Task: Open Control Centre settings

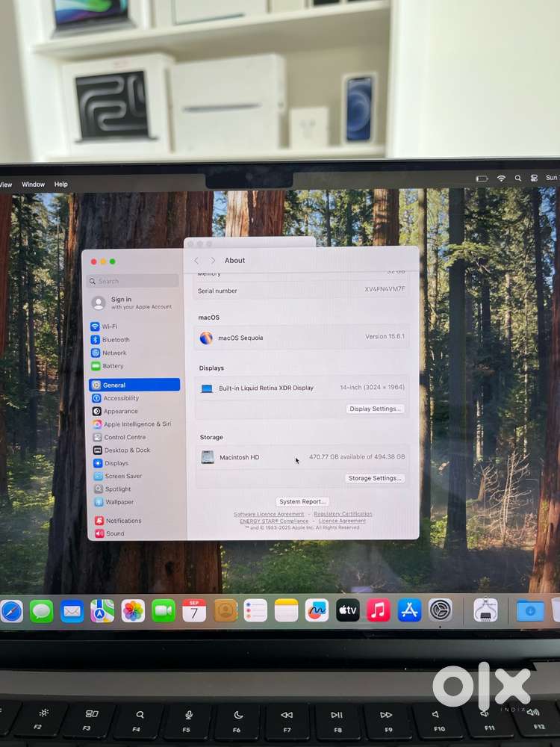Action: pyautogui.click(x=125, y=437)
